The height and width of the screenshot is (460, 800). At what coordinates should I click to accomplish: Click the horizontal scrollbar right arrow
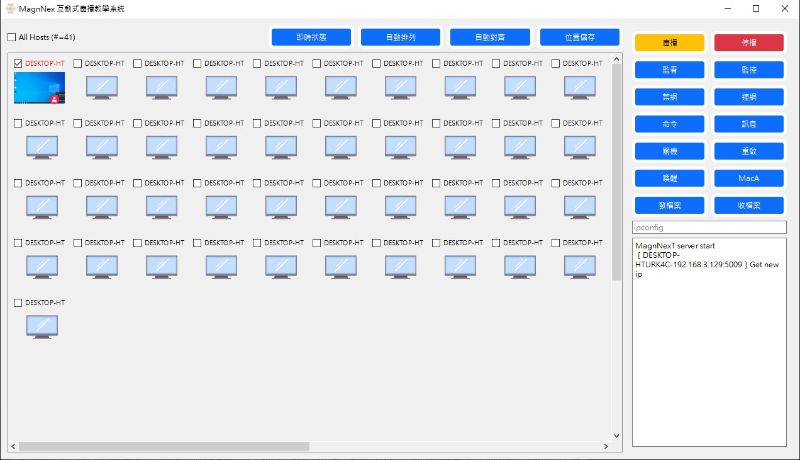point(605,445)
